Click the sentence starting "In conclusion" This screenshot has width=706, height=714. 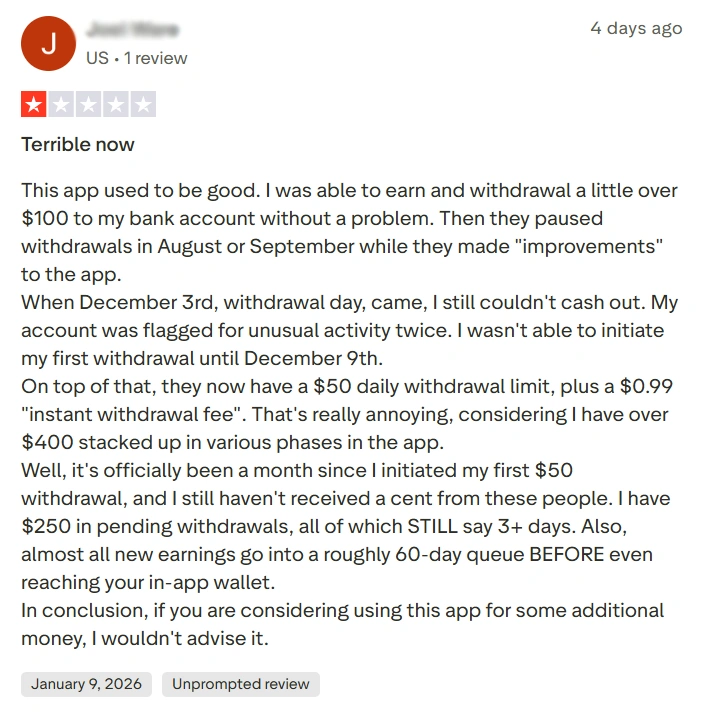tap(342, 610)
